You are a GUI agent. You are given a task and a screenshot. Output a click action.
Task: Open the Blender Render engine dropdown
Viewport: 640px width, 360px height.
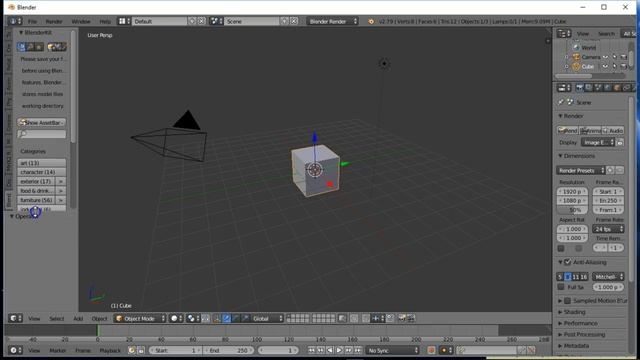pyautogui.click(x=332, y=21)
